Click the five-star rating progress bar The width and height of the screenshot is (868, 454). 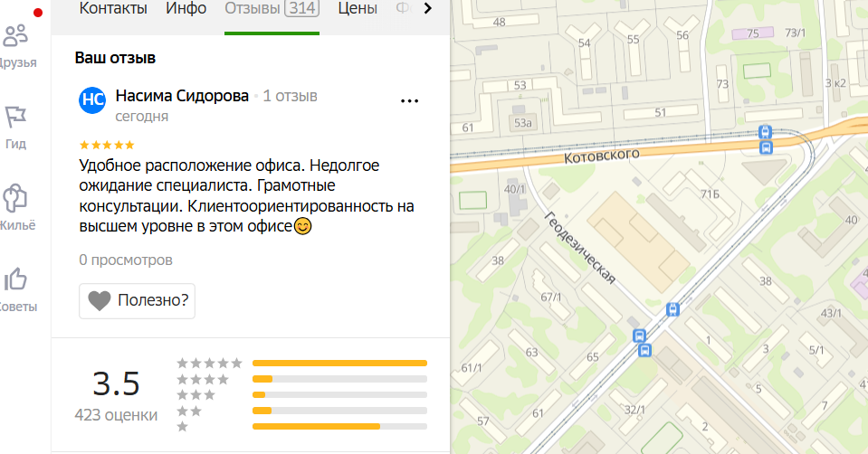[340, 364]
